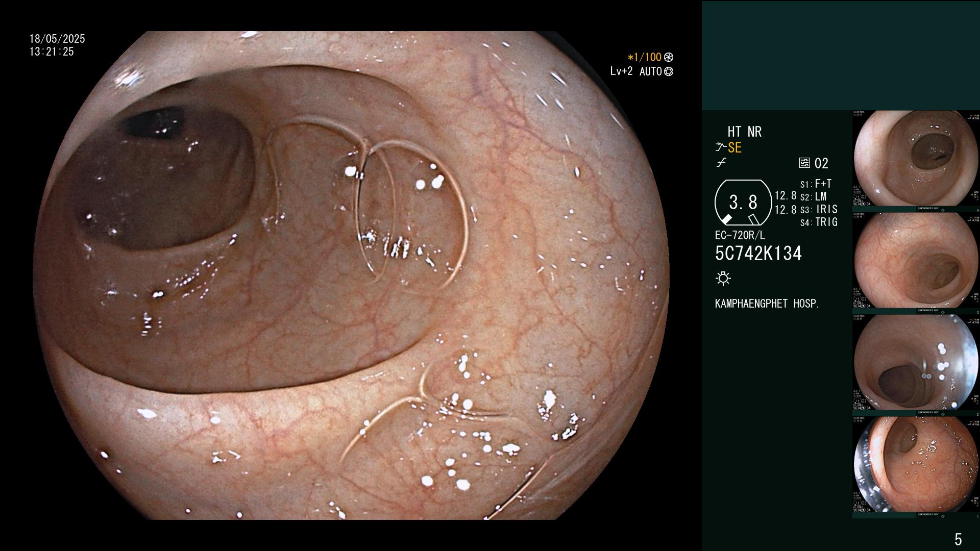The image size is (980, 551).
Task: Click the shutter value *1/100
Action: point(644,57)
